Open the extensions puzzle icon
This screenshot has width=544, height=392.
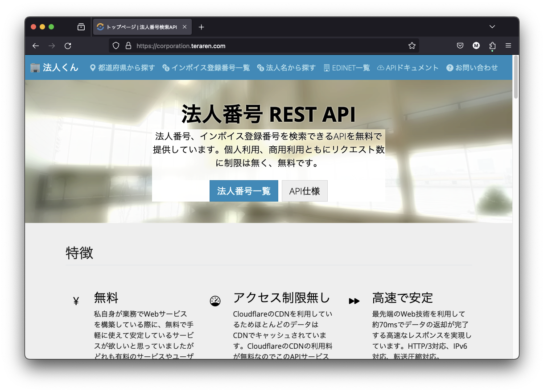coord(492,45)
